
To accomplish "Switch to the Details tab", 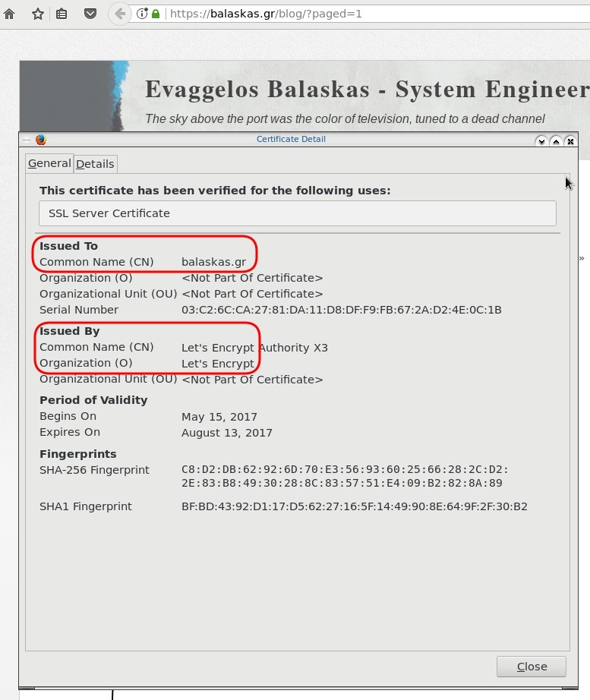I will click(95, 164).
